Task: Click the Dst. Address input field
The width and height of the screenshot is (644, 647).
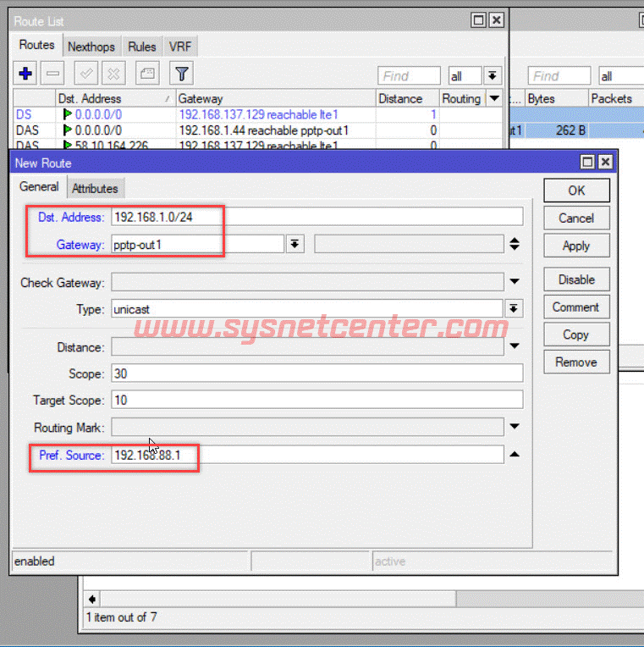Action: (316, 217)
